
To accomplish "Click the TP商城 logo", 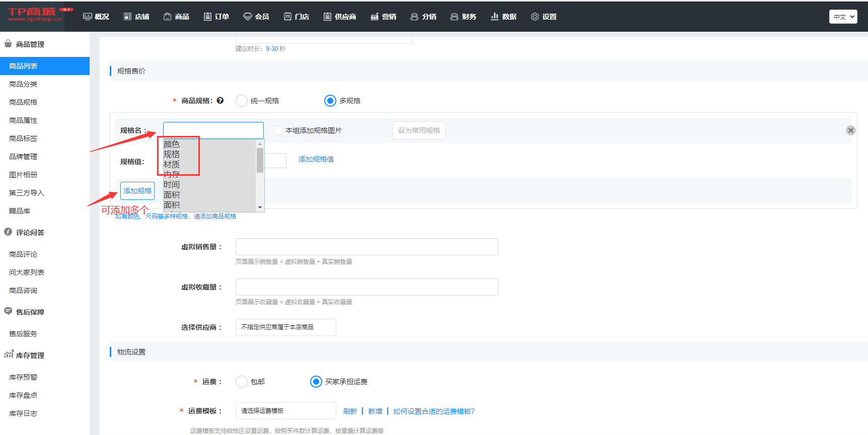I will pyautogui.click(x=35, y=15).
